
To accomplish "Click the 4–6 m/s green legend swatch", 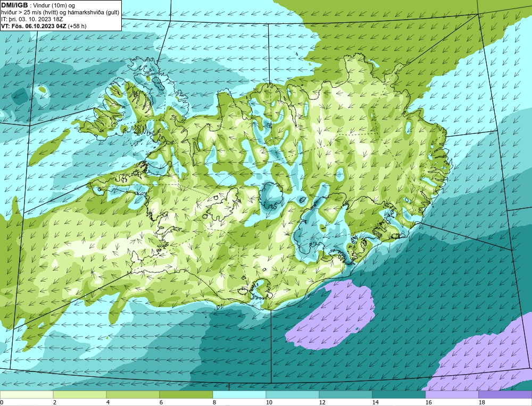I will tap(133, 394).
